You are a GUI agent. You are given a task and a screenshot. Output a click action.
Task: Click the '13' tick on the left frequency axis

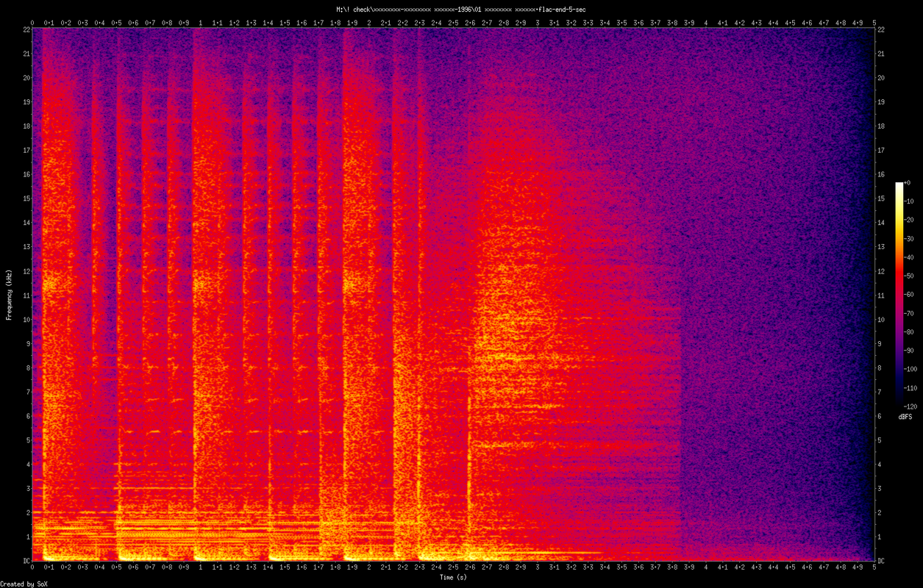click(x=26, y=247)
